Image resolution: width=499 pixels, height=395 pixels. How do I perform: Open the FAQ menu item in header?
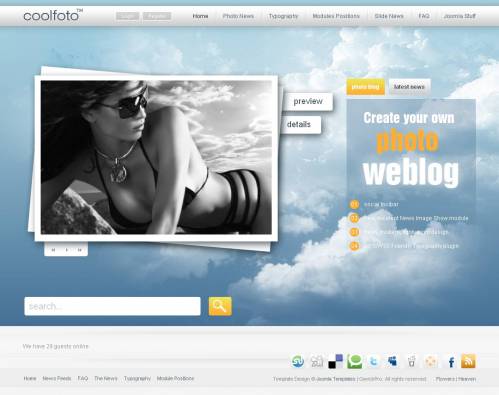coord(424,16)
